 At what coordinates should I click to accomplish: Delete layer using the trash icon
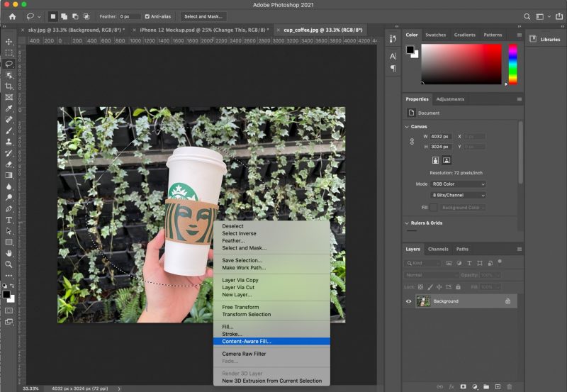(x=509, y=386)
